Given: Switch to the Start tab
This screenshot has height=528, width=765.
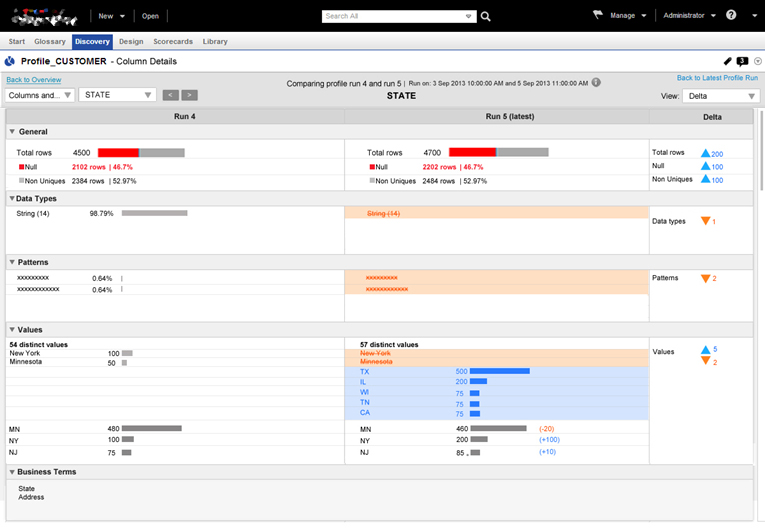Looking at the screenshot, I should 17,41.
